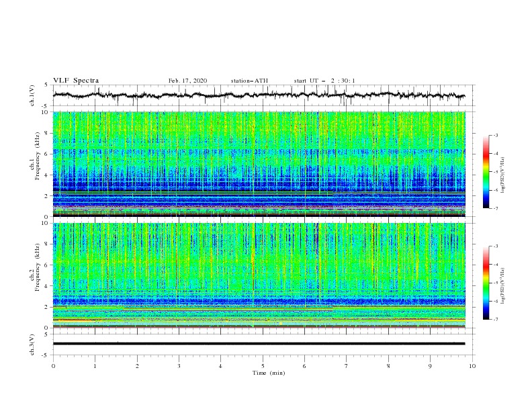532x411 pixels.
Task: Click the '4' kHz tick on ch.2 axis
Action: [x=48, y=286]
